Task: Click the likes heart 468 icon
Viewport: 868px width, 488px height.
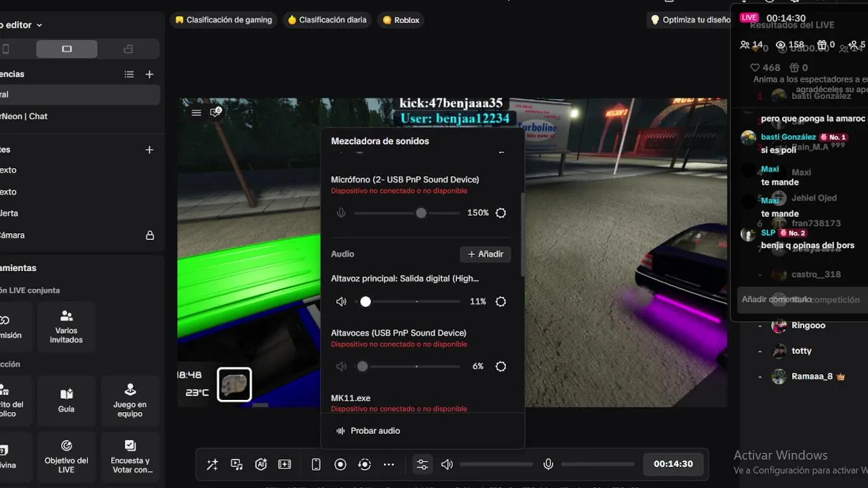Action: (x=755, y=68)
